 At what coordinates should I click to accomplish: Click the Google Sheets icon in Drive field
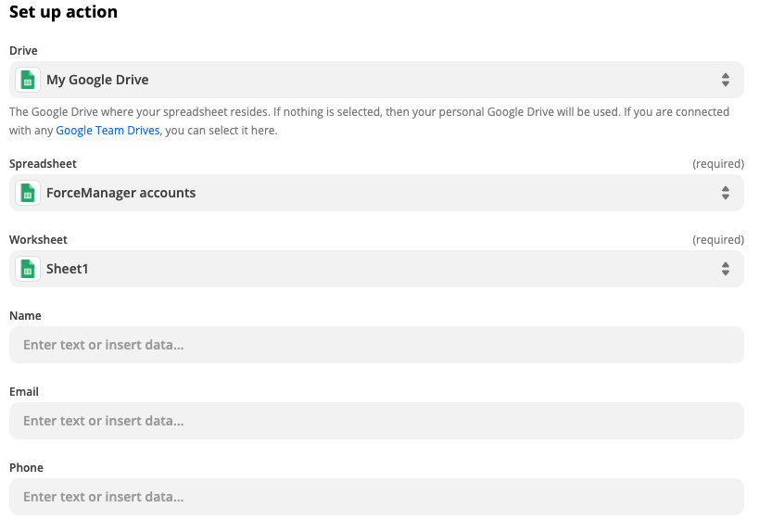coord(28,80)
